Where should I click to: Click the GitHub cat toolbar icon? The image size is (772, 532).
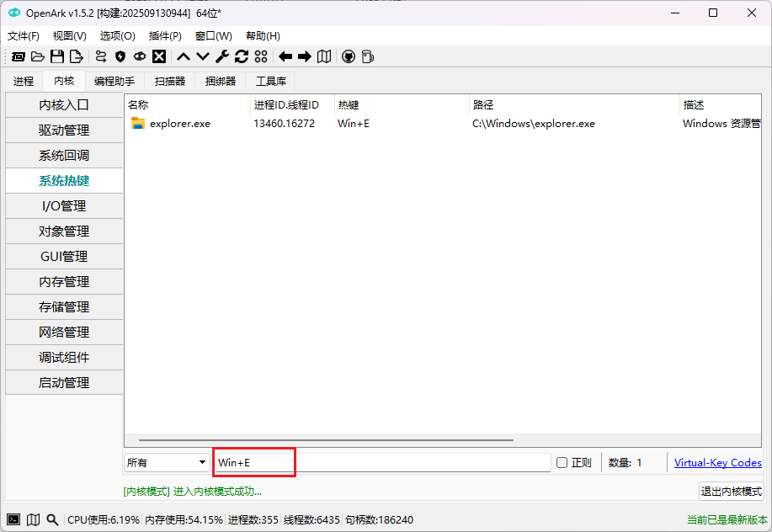tap(349, 56)
